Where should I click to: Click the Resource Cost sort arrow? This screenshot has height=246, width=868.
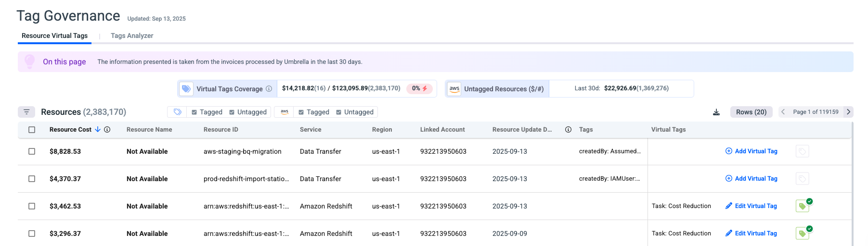[x=98, y=130]
